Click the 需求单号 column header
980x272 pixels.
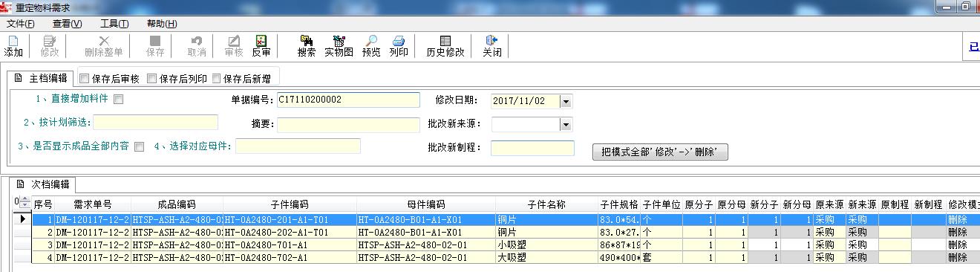(93, 204)
